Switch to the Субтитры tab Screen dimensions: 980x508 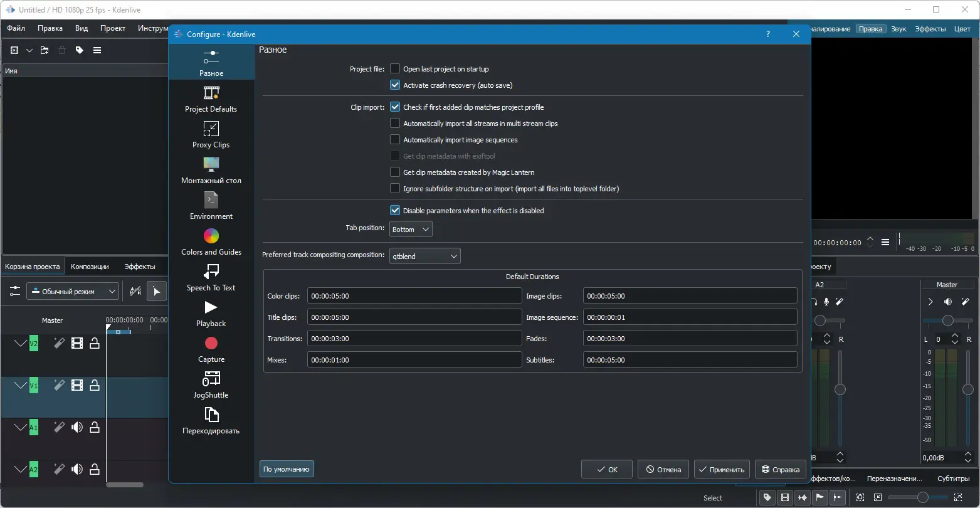pyautogui.click(x=954, y=479)
